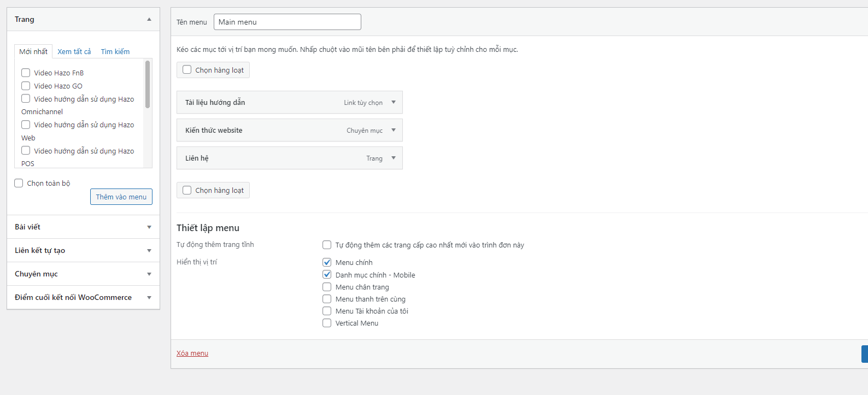Image resolution: width=868 pixels, height=395 pixels.
Task: Expand Điểm cuối kết nối WooCommerce panel
Action: point(149,298)
